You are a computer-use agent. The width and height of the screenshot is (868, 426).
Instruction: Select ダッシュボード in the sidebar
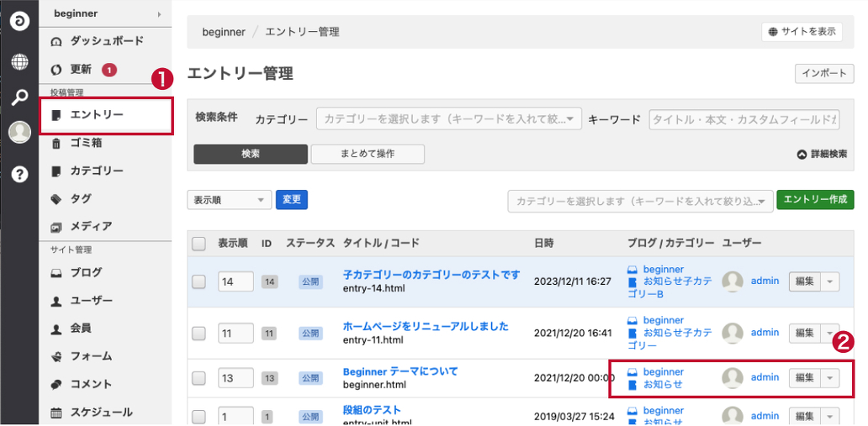106,41
